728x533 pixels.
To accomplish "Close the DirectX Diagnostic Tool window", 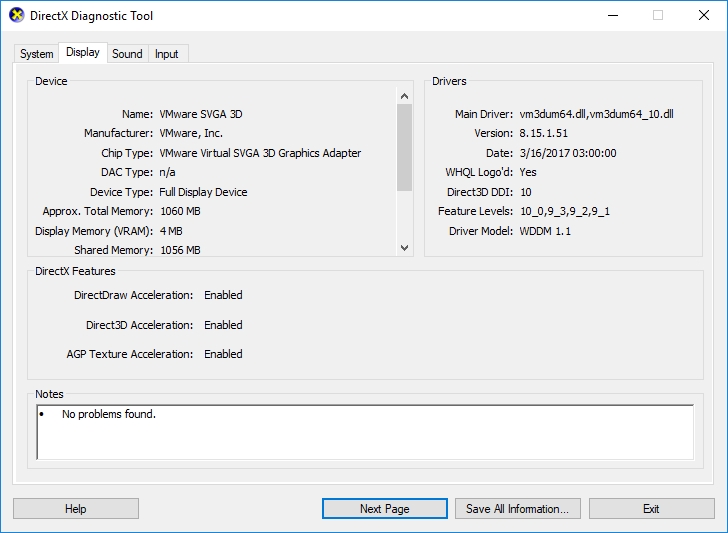I will 703,16.
